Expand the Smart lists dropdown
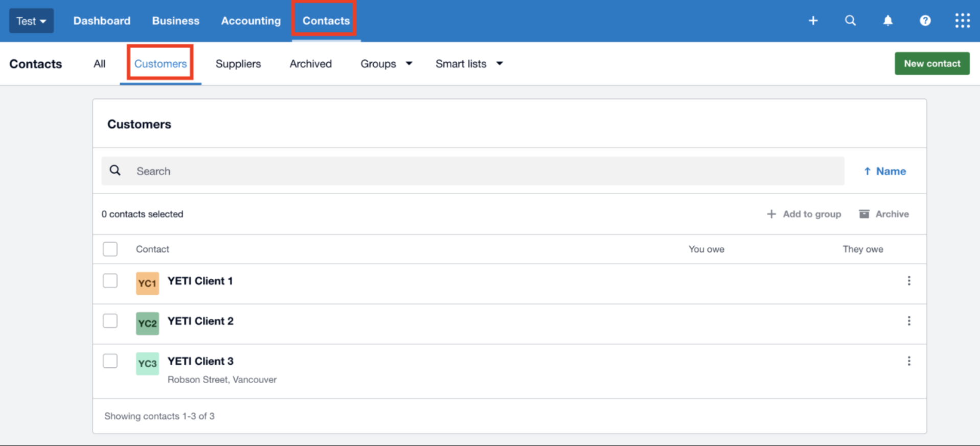980x446 pixels. pyautogui.click(x=469, y=64)
